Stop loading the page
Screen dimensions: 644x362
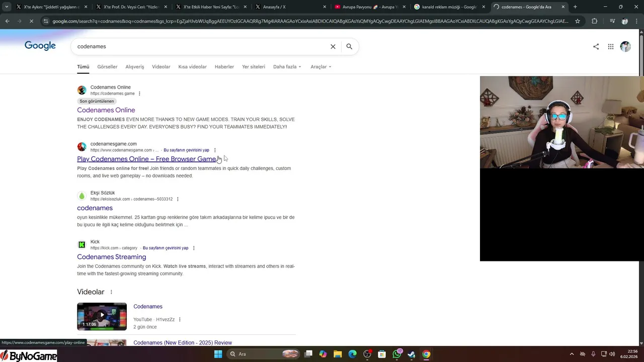tap(31, 21)
